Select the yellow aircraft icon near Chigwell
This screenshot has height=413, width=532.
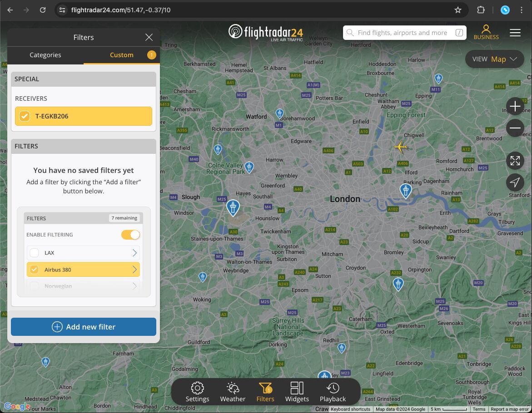tap(400, 147)
